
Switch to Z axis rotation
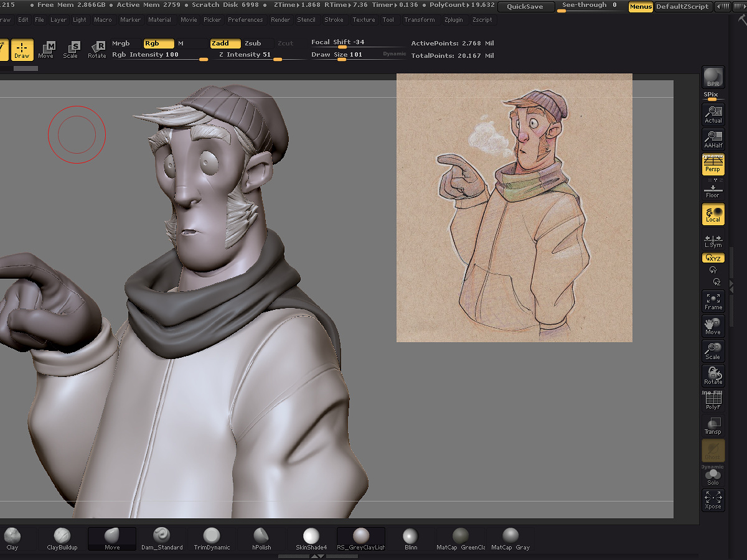(x=716, y=282)
